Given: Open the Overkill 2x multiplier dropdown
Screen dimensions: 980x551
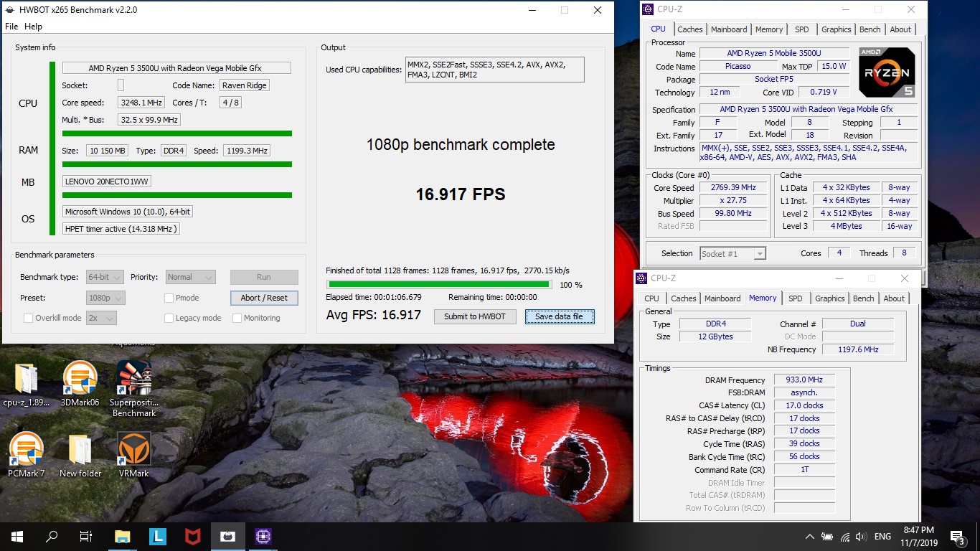Looking at the screenshot, I should (101, 318).
